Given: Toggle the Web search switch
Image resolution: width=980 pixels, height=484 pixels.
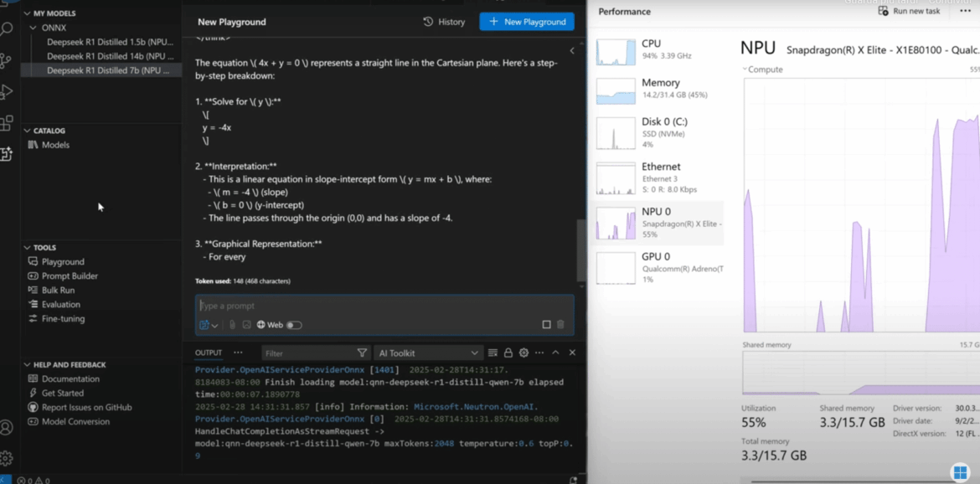Looking at the screenshot, I should pyautogui.click(x=294, y=325).
